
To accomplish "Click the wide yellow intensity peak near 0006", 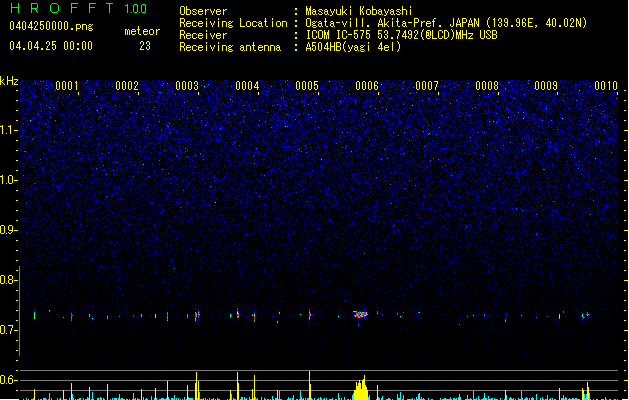I will pos(361,388).
